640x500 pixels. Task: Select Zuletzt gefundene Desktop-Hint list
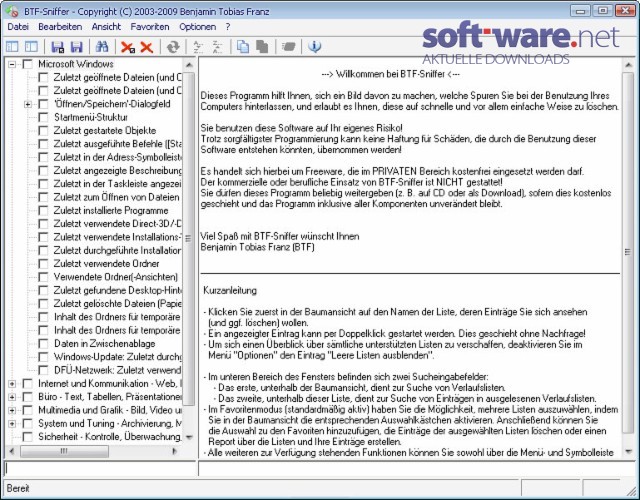click(118, 290)
